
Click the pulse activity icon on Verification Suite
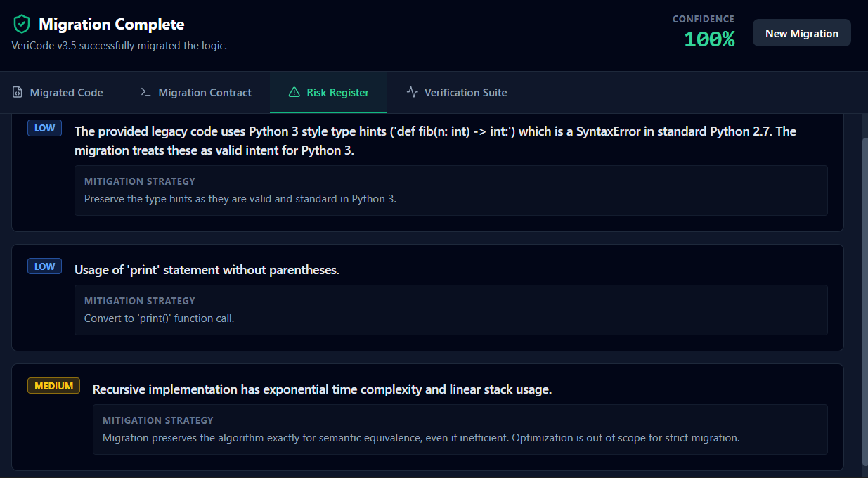pos(413,93)
